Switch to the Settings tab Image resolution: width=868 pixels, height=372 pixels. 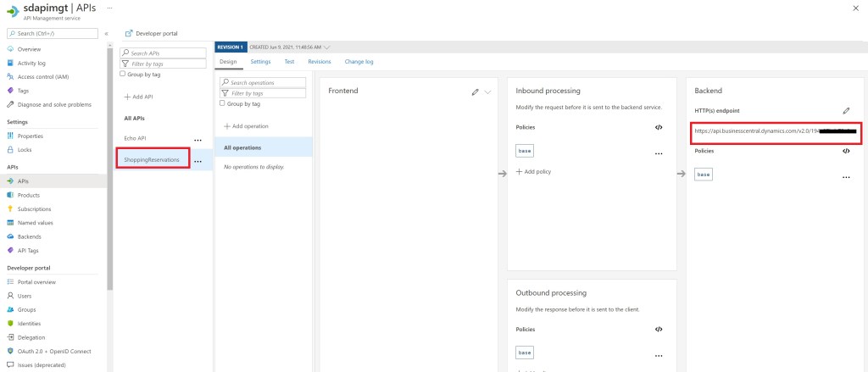pyautogui.click(x=260, y=62)
